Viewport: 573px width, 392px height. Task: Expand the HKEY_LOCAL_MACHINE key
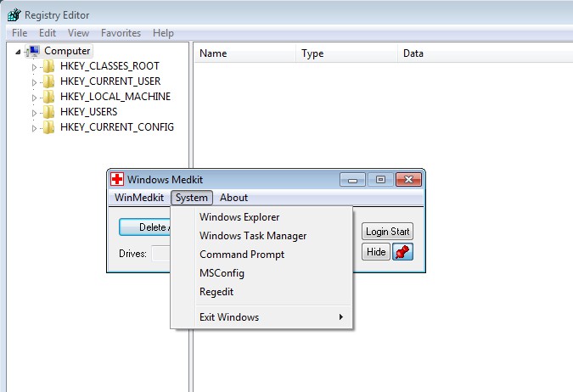tap(34, 98)
